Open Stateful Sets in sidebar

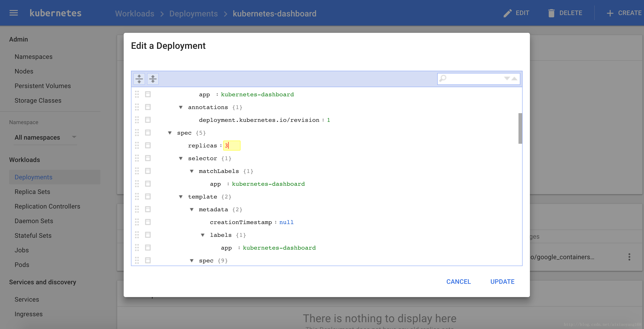coord(33,235)
